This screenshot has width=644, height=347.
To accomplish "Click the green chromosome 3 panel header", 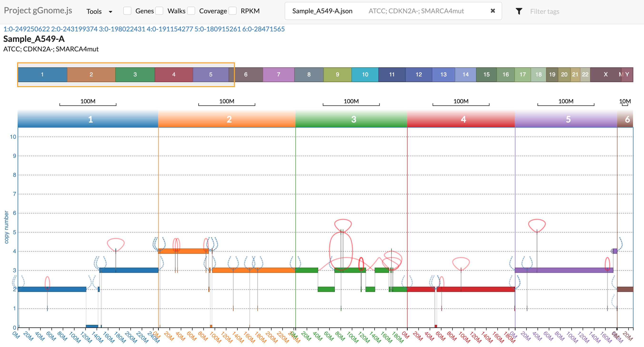I will click(351, 119).
